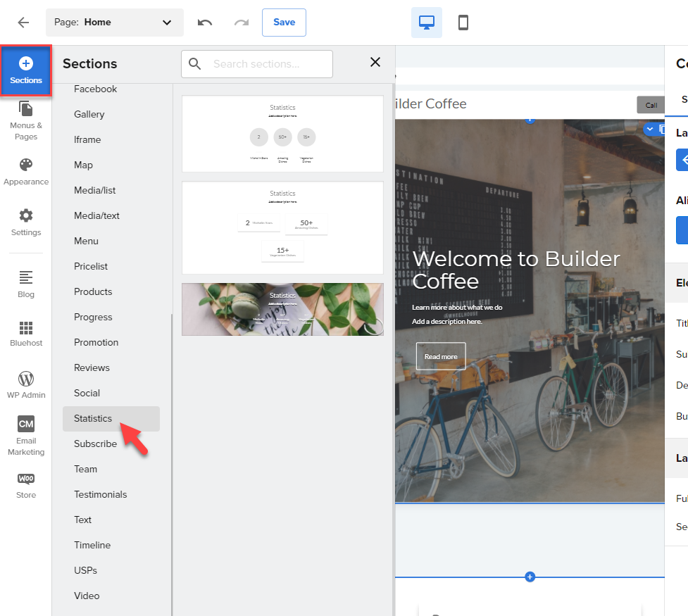
Task: Click the redo icon
Action: coord(242,23)
